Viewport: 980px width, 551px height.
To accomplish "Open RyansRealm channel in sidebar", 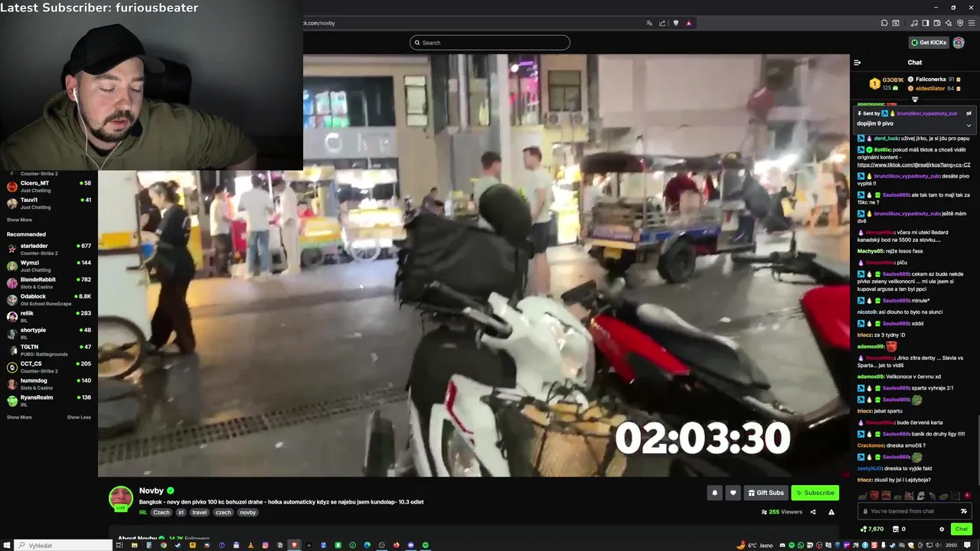I will pyautogui.click(x=49, y=400).
